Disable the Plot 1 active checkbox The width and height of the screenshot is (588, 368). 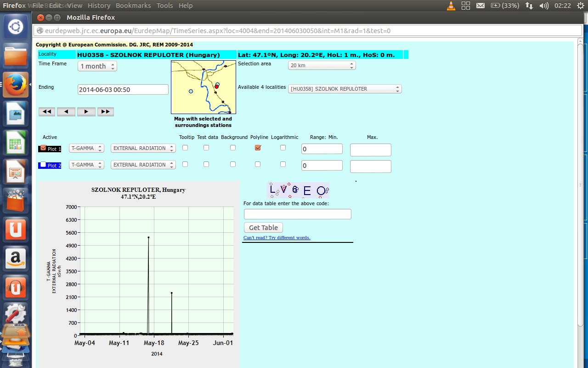coord(43,148)
